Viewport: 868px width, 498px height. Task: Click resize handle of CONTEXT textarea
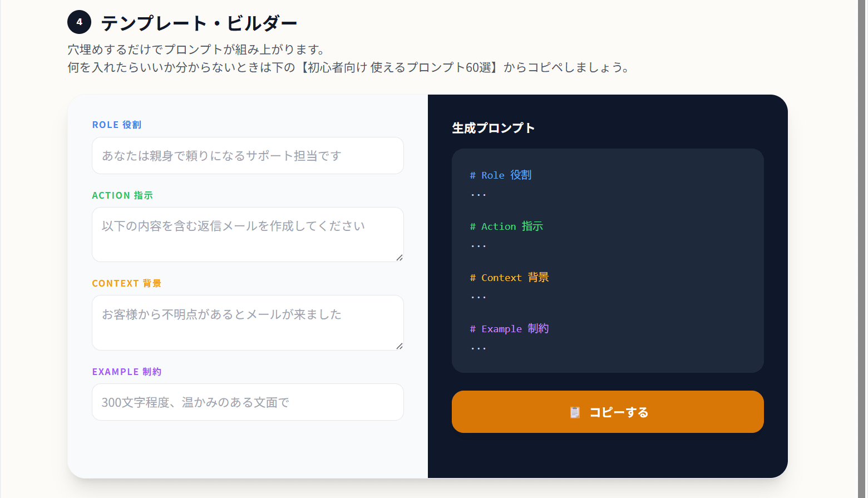(x=400, y=346)
